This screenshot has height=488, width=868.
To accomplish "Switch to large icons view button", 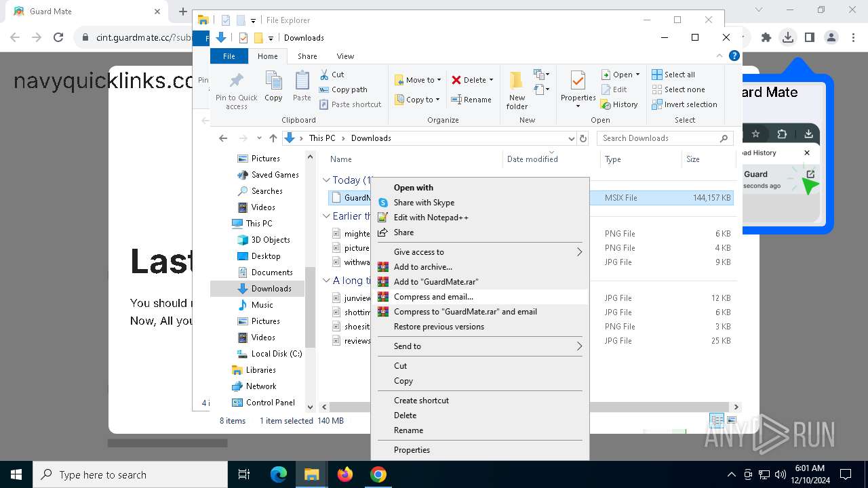I will (x=732, y=421).
